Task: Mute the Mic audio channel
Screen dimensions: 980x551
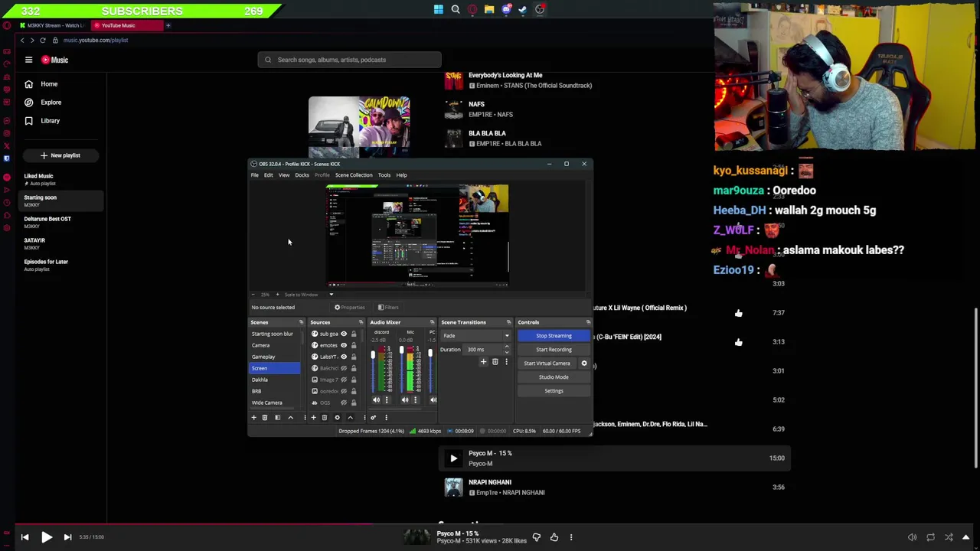Action: (x=405, y=399)
